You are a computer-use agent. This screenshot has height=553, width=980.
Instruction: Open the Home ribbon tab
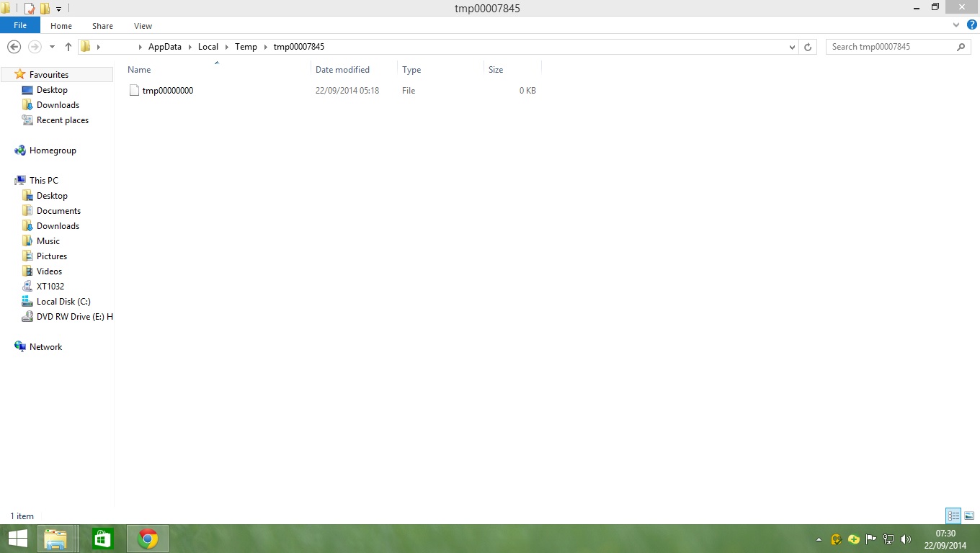(x=61, y=26)
